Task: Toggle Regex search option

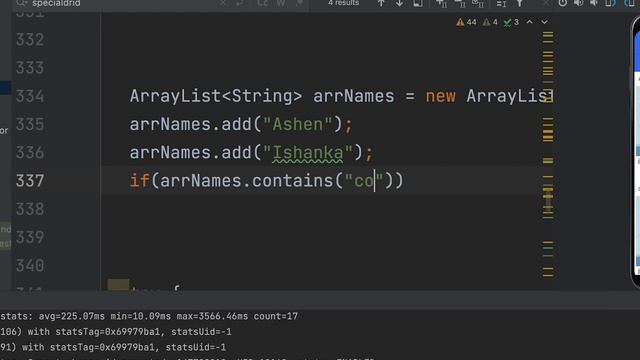Action: 299,3
